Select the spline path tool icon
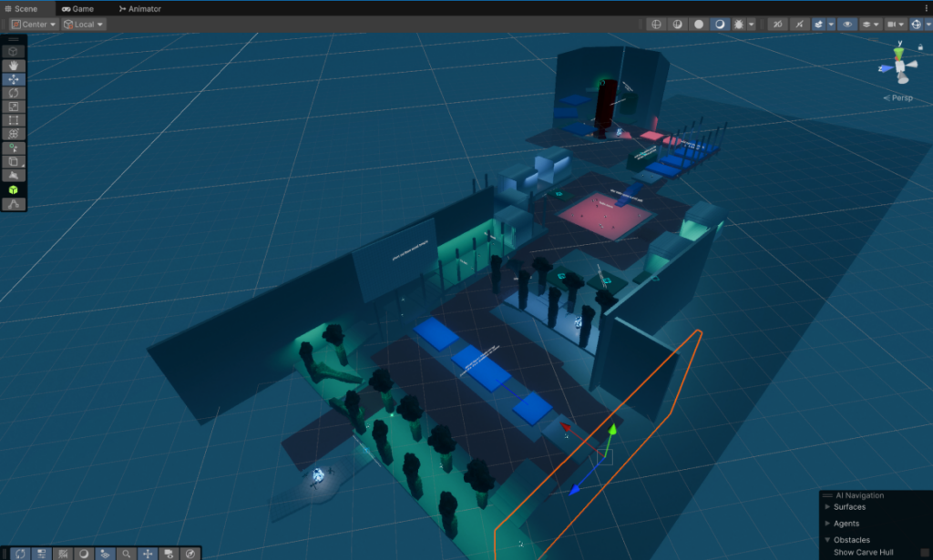Image resolution: width=933 pixels, height=560 pixels. point(13,204)
